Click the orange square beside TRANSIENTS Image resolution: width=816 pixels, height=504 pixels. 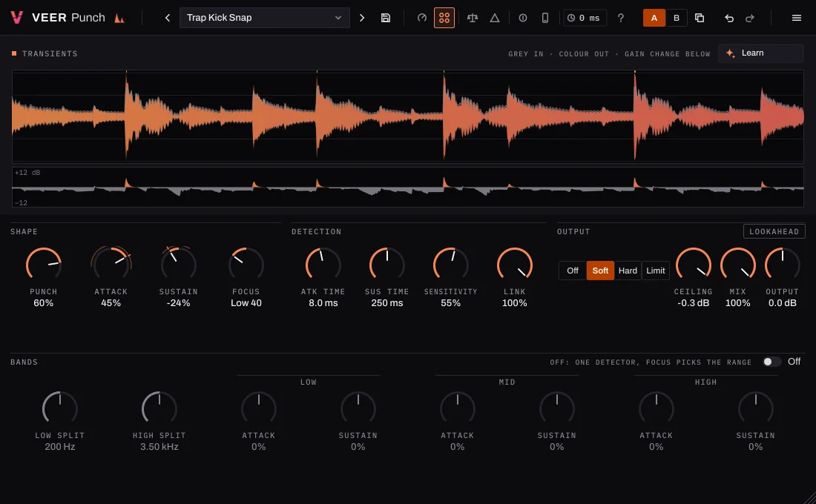14,53
